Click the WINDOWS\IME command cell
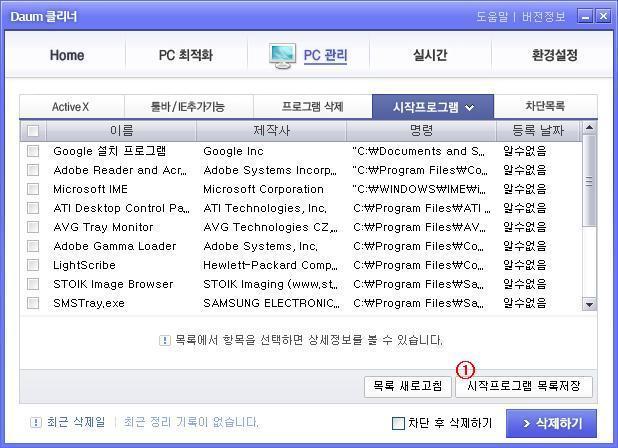 pos(419,189)
